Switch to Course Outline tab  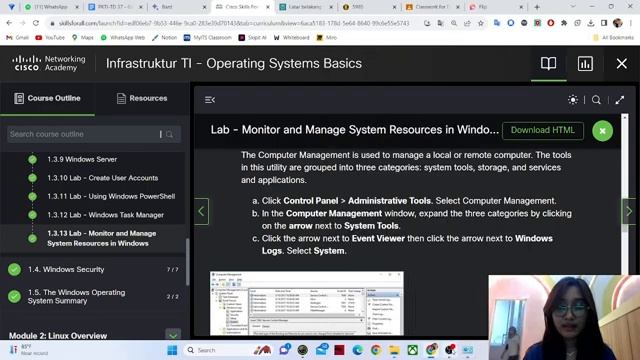(x=47, y=98)
